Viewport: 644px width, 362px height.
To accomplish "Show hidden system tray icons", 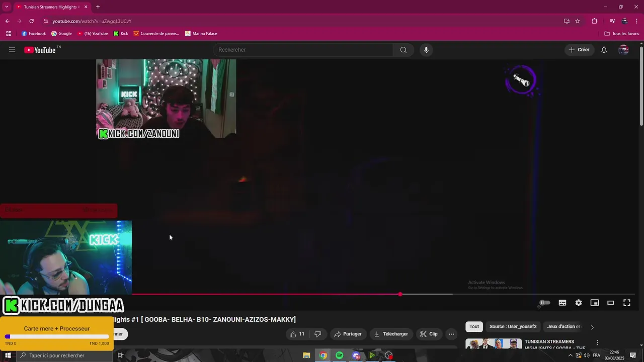I will (x=571, y=355).
